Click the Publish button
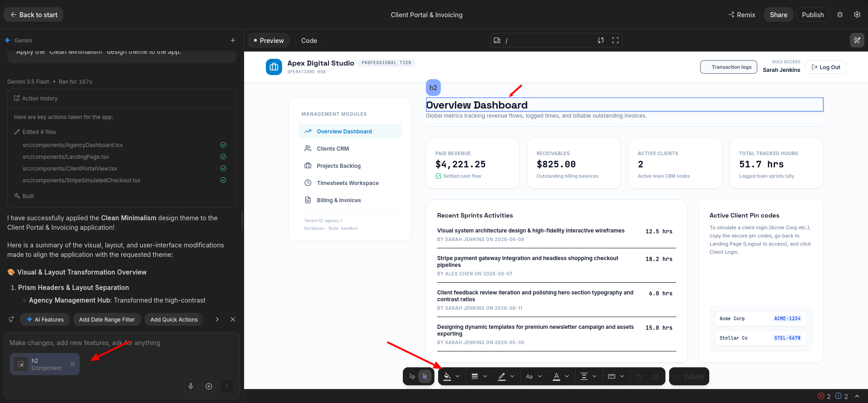This screenshot has width=868, height=403. 813,14
